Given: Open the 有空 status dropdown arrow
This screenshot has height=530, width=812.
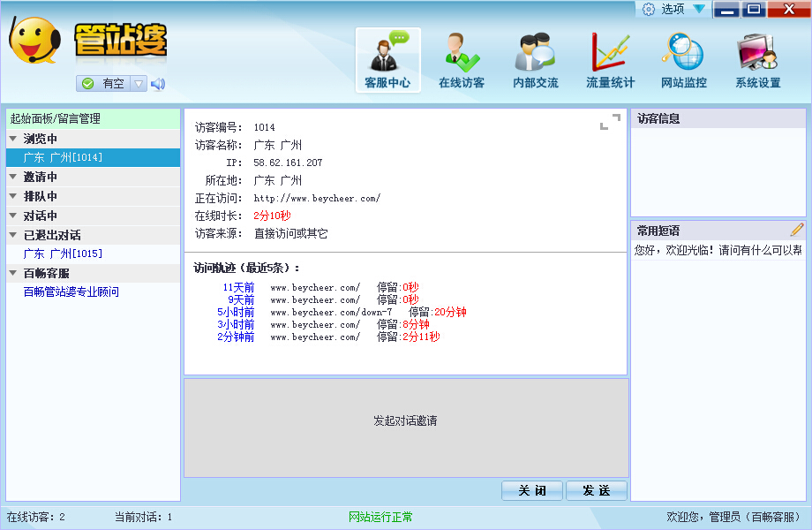Looking at the screenshot, I should click(139, 83).
